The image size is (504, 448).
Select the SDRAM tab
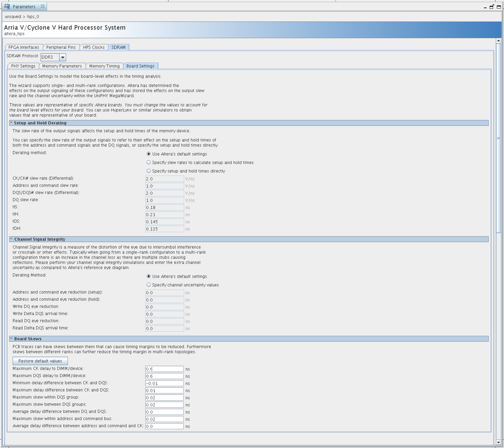pyautogui.click(x=119, y=47)
